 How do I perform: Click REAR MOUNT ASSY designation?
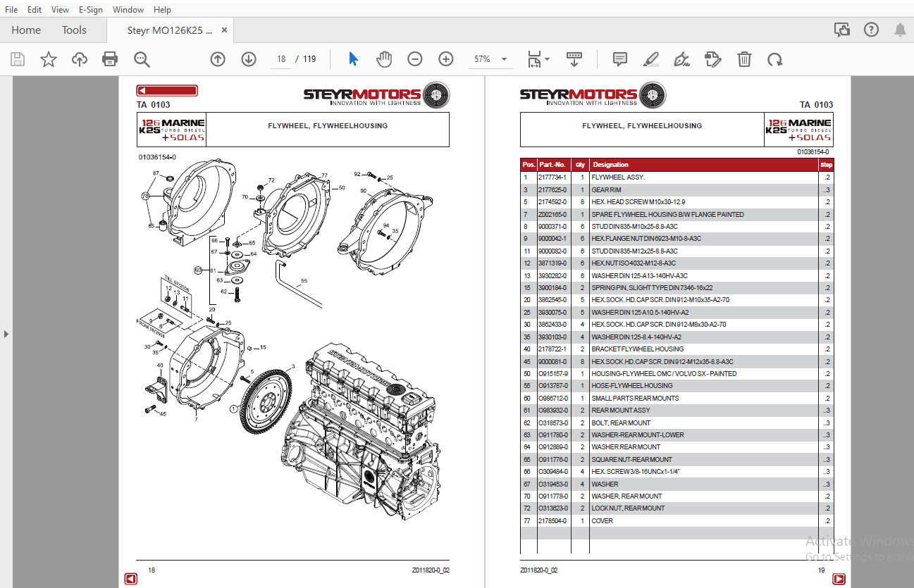pos(621,411)
